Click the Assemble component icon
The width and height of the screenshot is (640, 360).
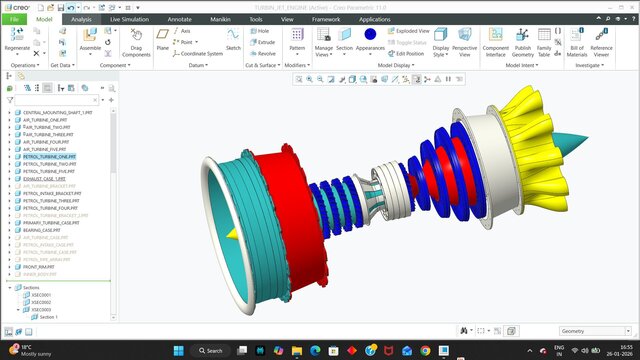90,35
